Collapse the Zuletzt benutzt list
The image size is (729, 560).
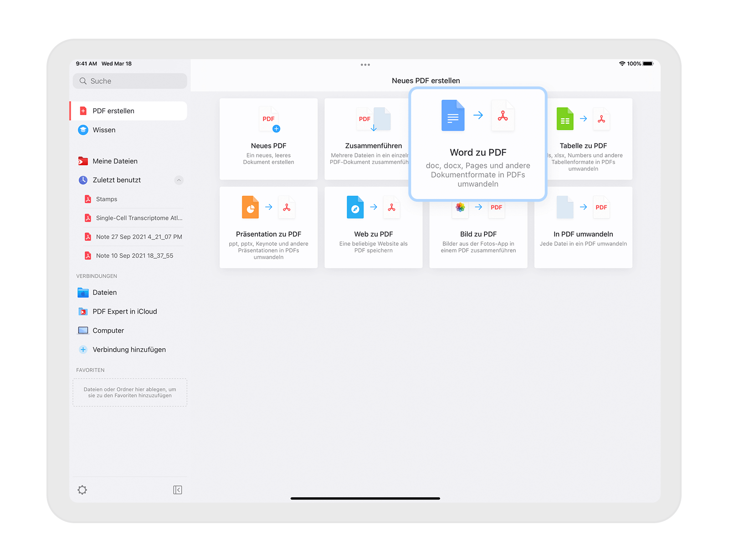(x=179, y=180)
